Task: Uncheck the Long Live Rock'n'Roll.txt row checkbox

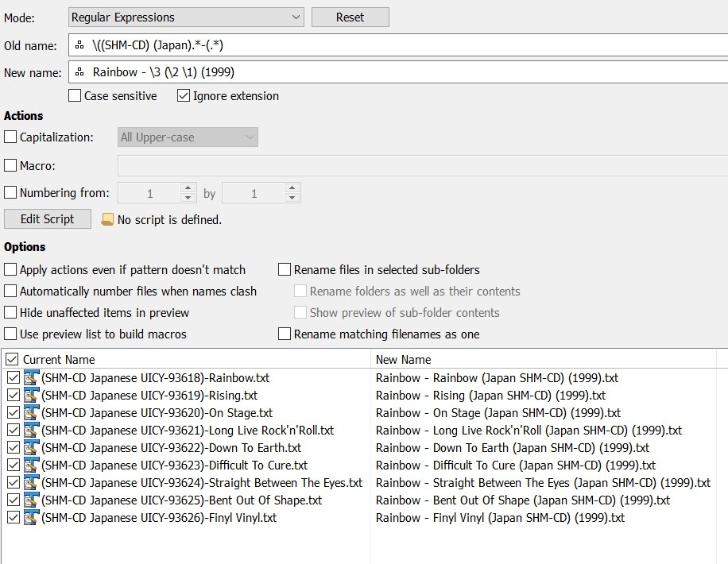Action: 14,431
